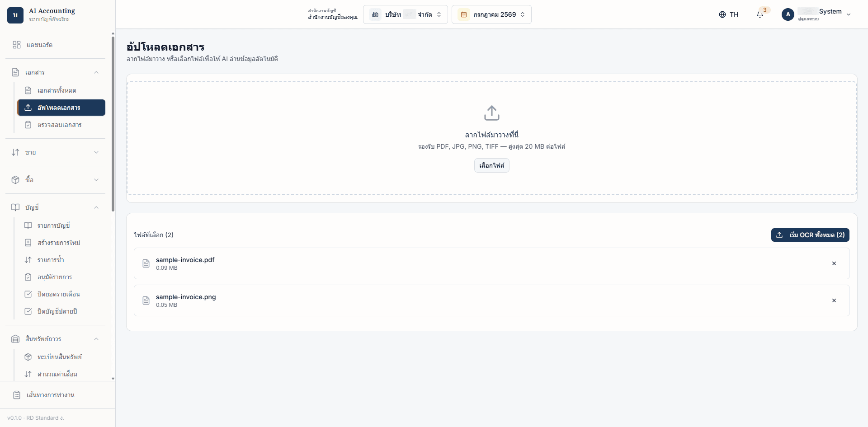Open the dashboard (แดชบอร์ด) menu item
The height and width of the screenshot is (427, 868).
[55, 45]
